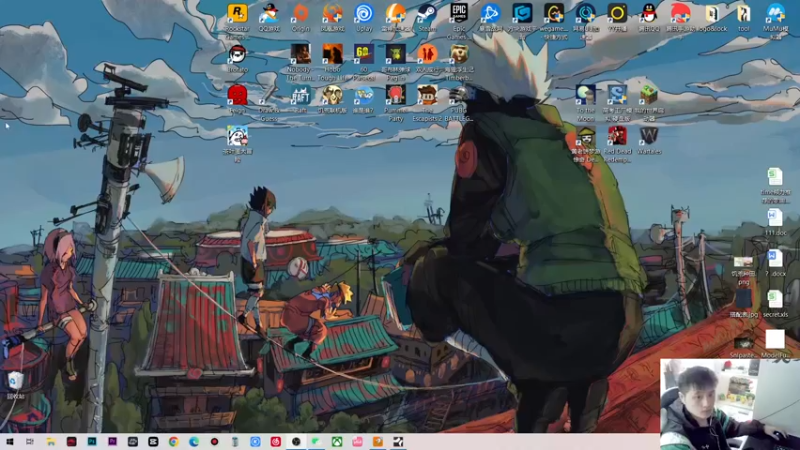This screenshot has width=800, height=450.
Task: Launch Uplay from the desktop
Action: pyautogui.click(x=364, y=14)
